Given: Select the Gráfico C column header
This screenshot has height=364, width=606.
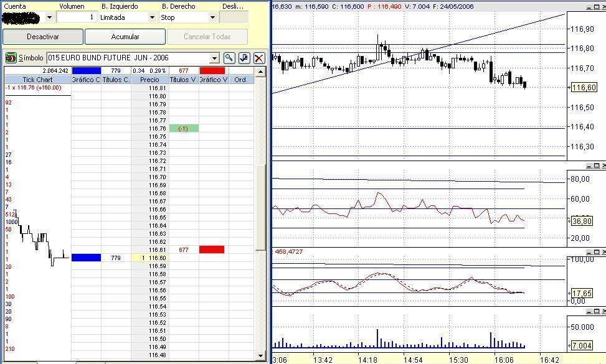Looking at the screenshot, I should (86, 80).
